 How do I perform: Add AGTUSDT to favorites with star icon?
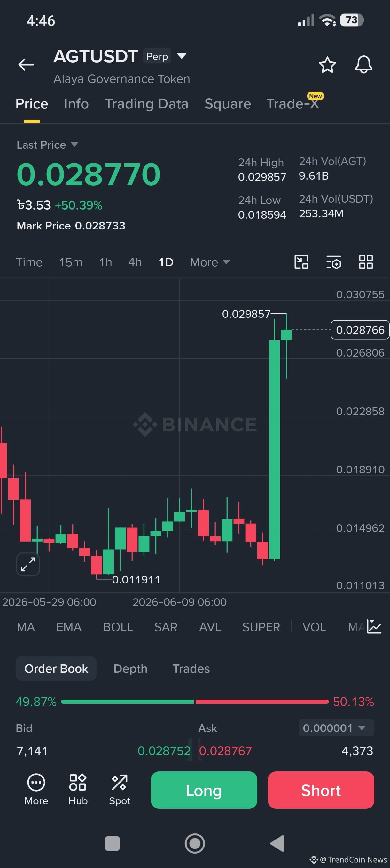point(327,64)
